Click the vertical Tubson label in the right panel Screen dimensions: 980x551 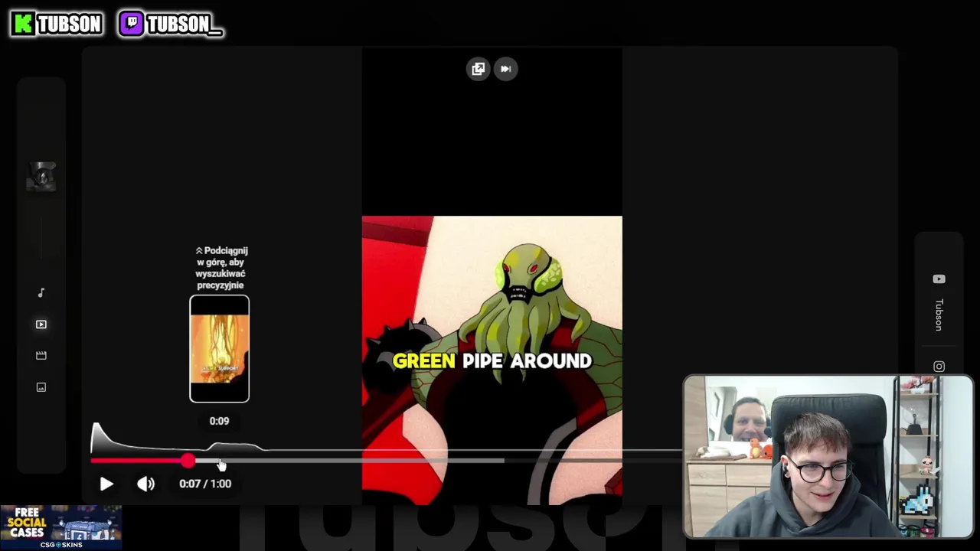(939, 315)
